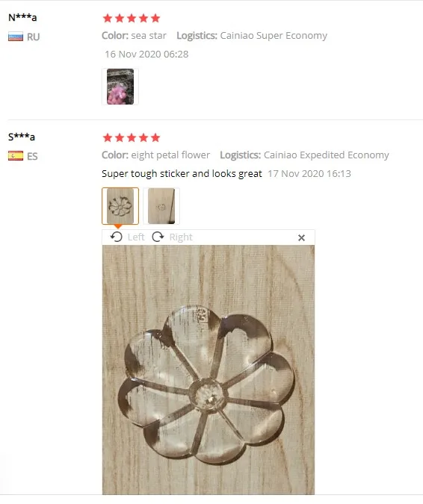This screenshot has width=423, height=504.
Task: Click the 'Cainiao Super Economy' logistics text
Action: tap(274, 35)
